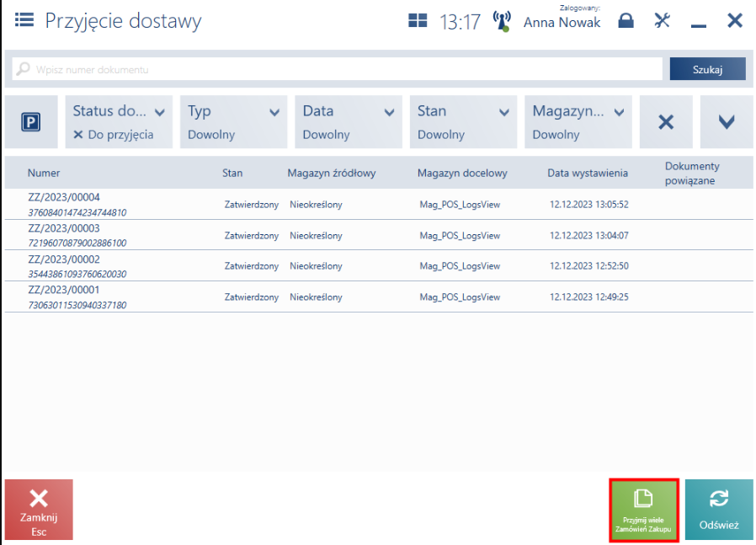This screenshot has height=545, width=756.
Task: Check the network connection status icon
Action: click(503, 21)
